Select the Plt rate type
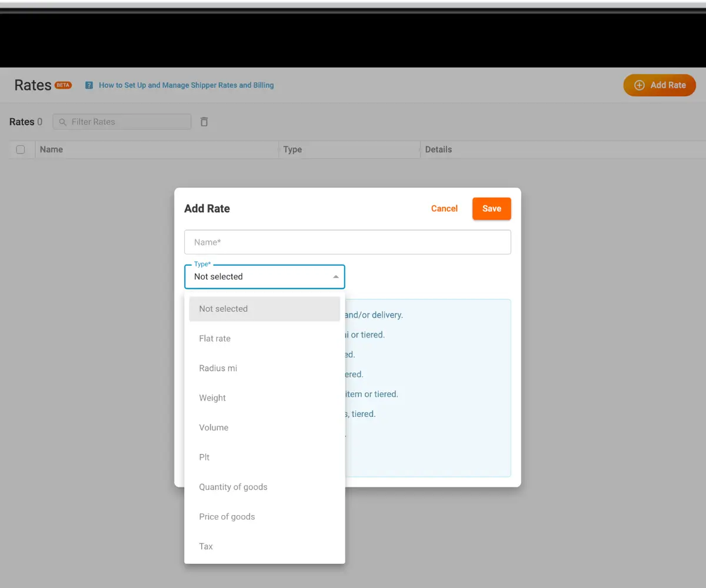 pyautogui.click(x=265, y=457)
